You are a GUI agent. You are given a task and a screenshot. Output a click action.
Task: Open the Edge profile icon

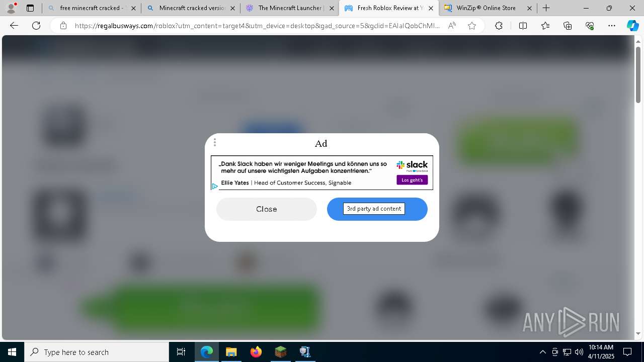coord(11,8)
